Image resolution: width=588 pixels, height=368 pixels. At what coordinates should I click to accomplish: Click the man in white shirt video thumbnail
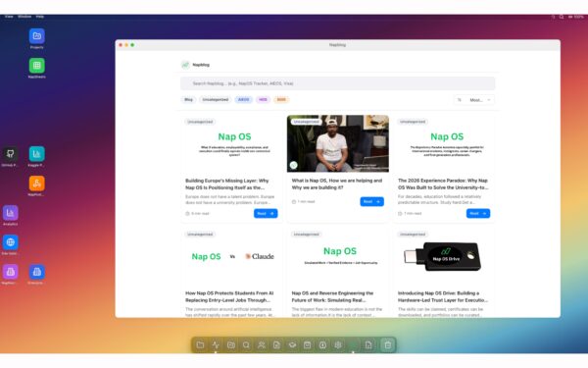pos(338,143)
